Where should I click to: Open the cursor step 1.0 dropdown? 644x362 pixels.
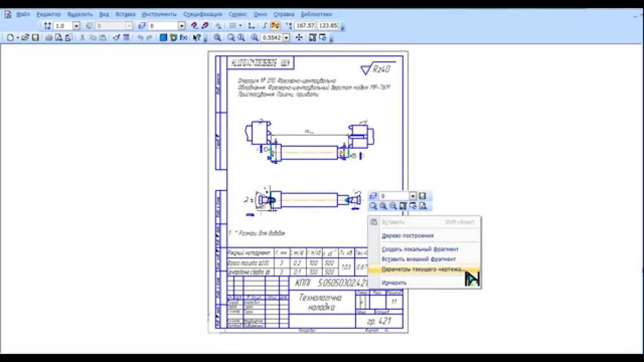(x=76, y=26)
